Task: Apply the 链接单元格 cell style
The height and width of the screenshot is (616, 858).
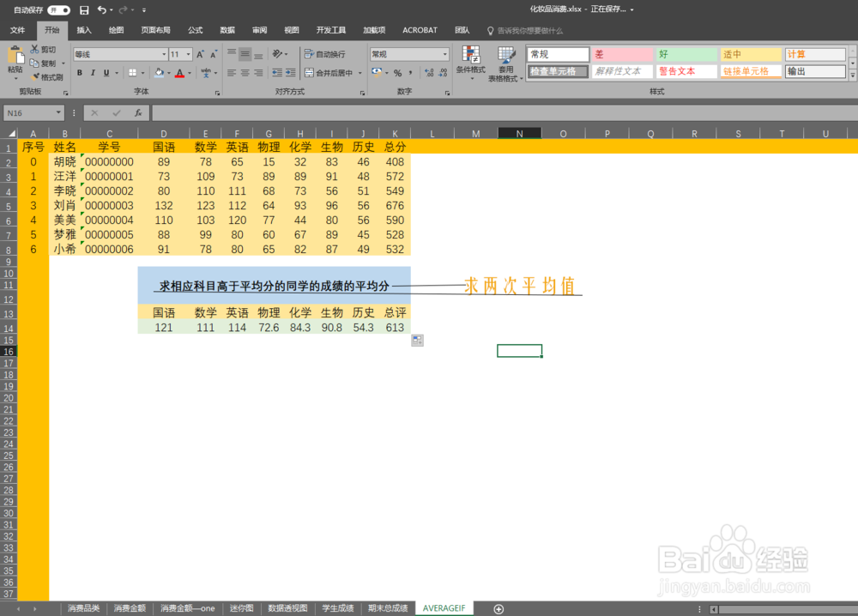Action: tap(751, 71)
